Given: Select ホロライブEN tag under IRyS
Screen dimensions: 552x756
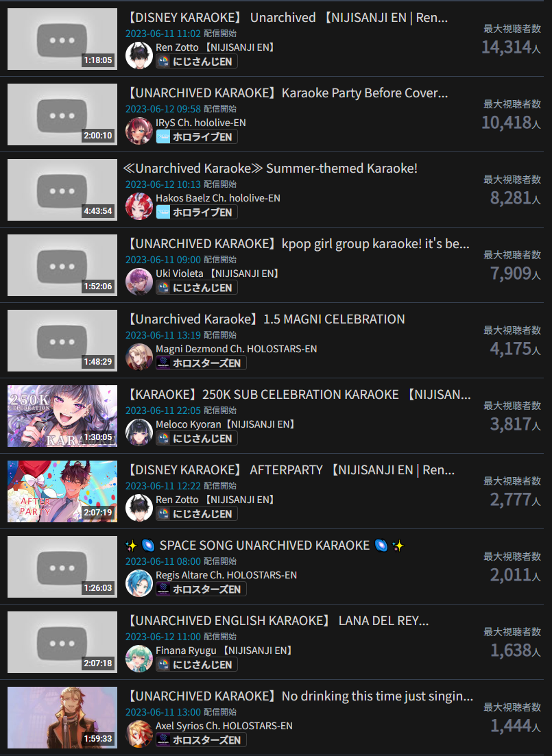Looking at the screenshot, I should (x=196, y=137).
